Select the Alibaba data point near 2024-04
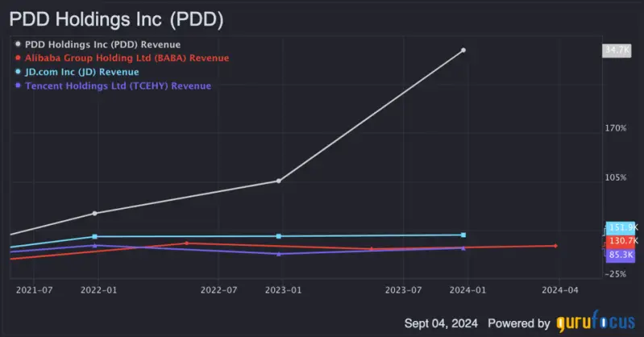644x337 pixels. [555, 246]
